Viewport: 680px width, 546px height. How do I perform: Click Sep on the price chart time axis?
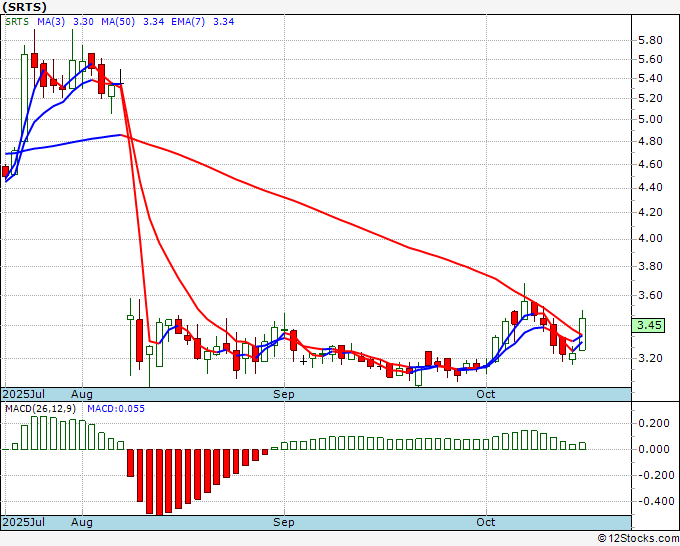tap(284, 394)
